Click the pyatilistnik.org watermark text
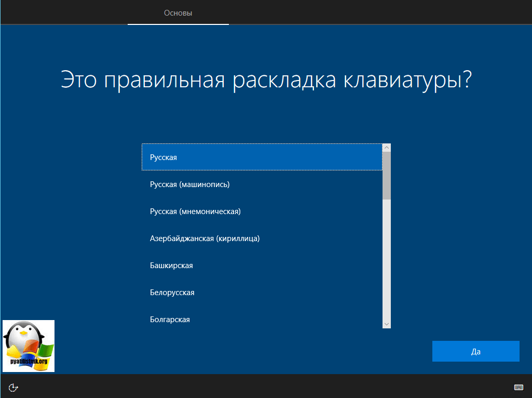This screenshot has height=398, width=532. [x=29, y=360]
